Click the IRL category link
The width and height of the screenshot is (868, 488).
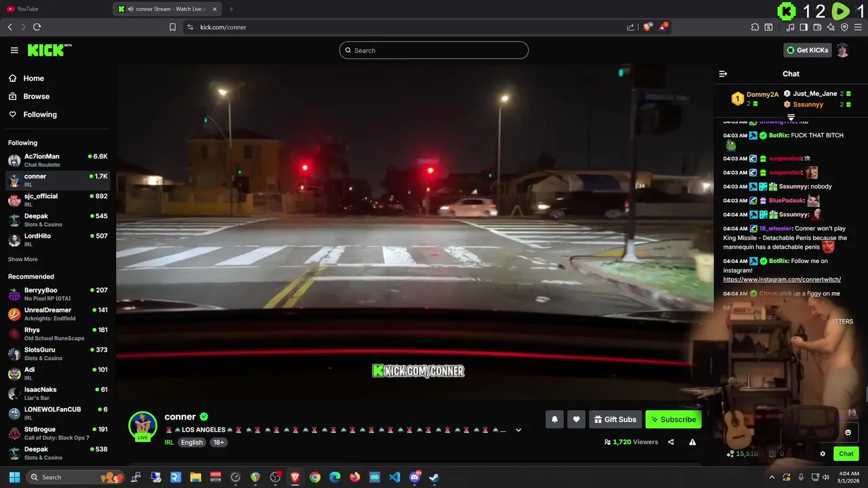coord(169,443)
